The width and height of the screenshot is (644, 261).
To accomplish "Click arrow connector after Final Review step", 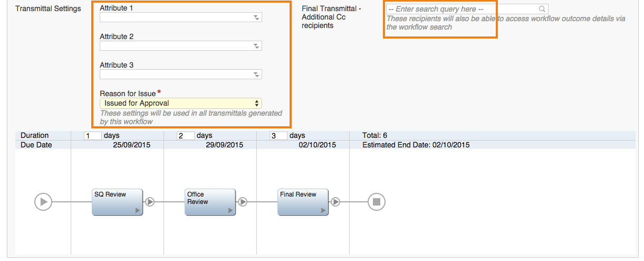I will (x=335, y=202).
